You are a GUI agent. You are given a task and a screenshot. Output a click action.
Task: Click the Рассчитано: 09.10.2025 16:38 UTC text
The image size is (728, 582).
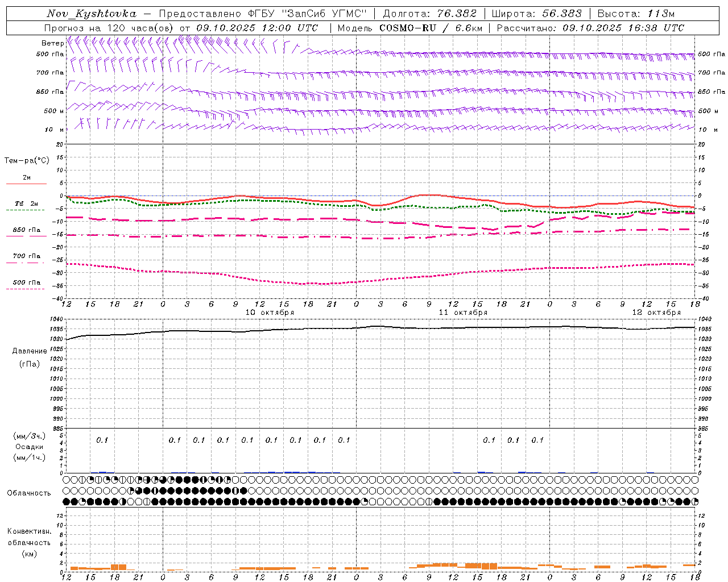(x=590, y=28)
